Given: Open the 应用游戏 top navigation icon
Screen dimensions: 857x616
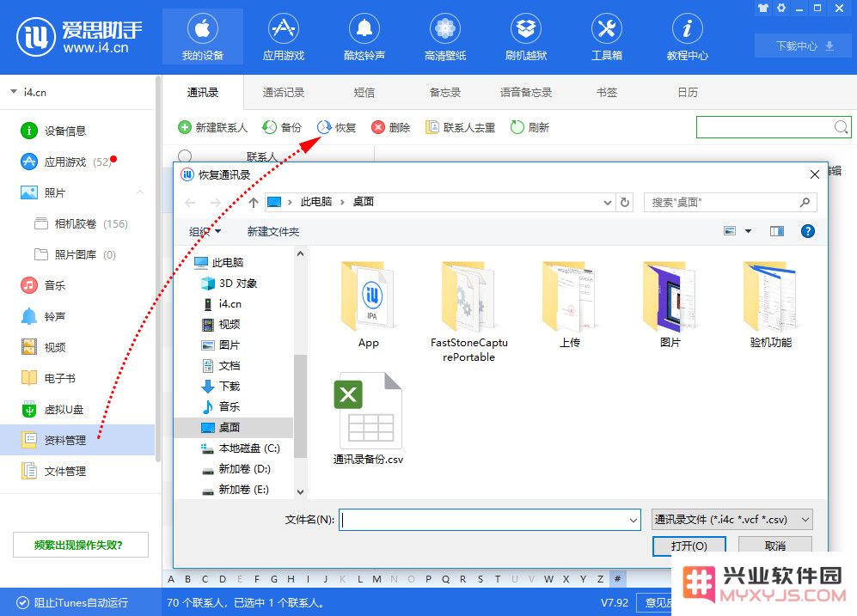Looking at the screenshot, I should (283, 37).
